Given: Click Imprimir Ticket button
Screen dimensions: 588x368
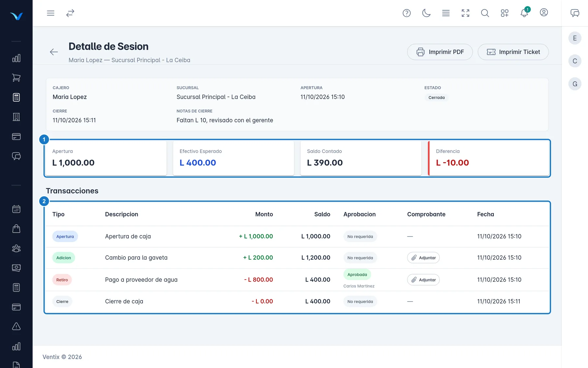Looking at the screenshot, I should (x=513, y=52).
